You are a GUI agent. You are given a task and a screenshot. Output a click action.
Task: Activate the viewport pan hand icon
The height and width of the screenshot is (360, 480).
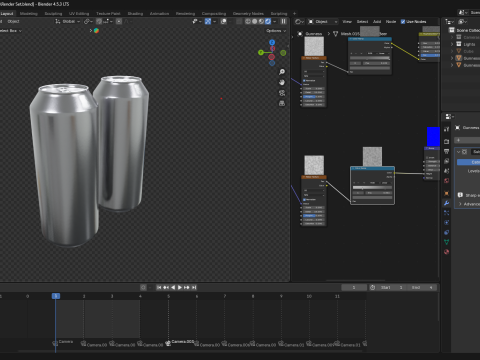pyautogui.click(x=282, y=82)
